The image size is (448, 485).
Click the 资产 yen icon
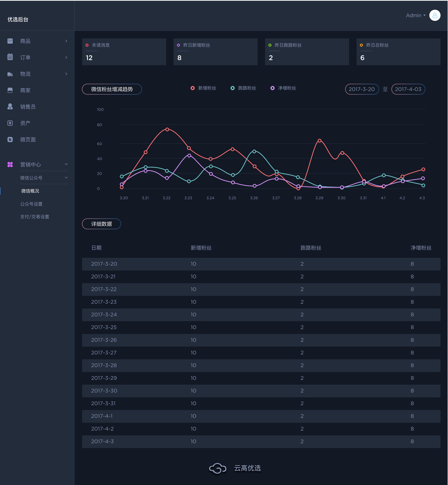[x=10, y=123]
